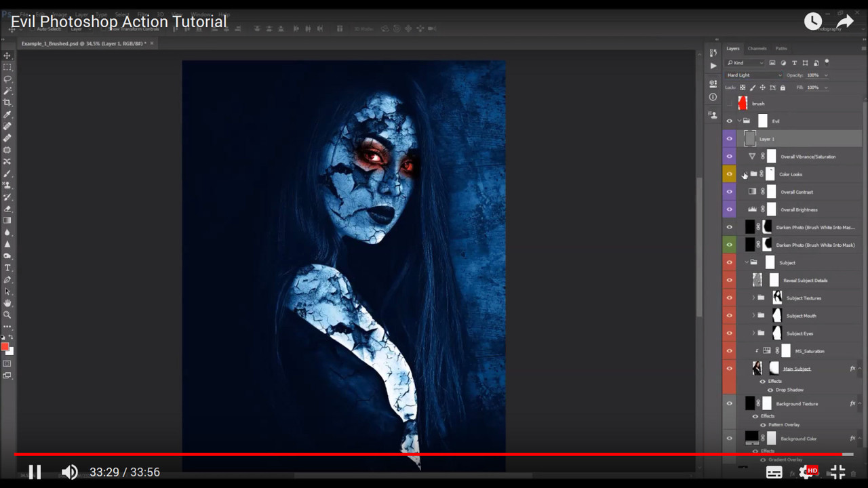Screen dimensions: 868x488
Task: Select the Lasso tool
Action: click(7, 77)
